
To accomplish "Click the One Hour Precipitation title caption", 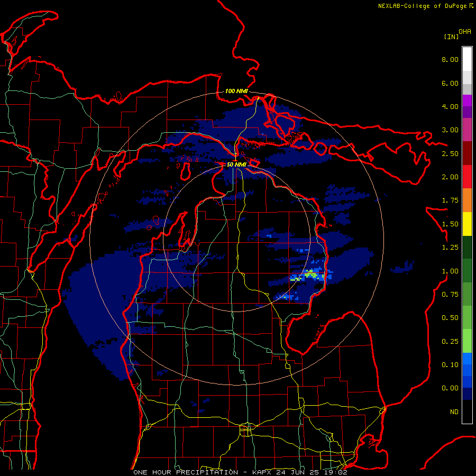I will point(240,472).
